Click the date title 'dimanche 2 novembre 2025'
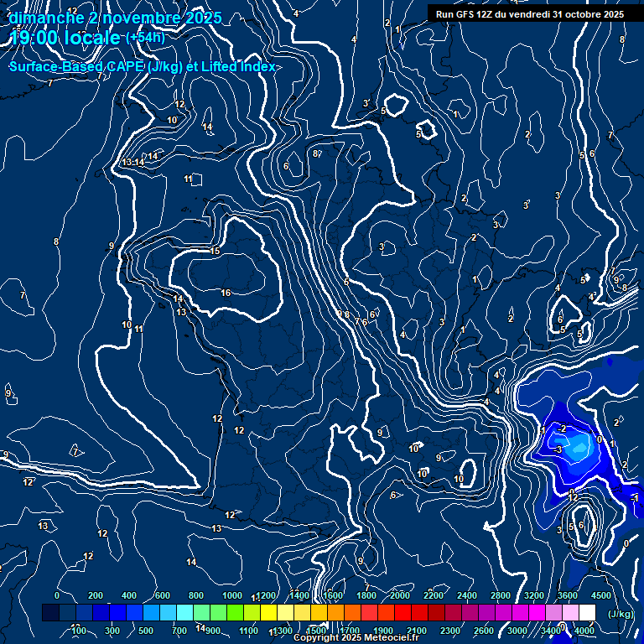Screen dimensions: 644x644 coord(116,18)
